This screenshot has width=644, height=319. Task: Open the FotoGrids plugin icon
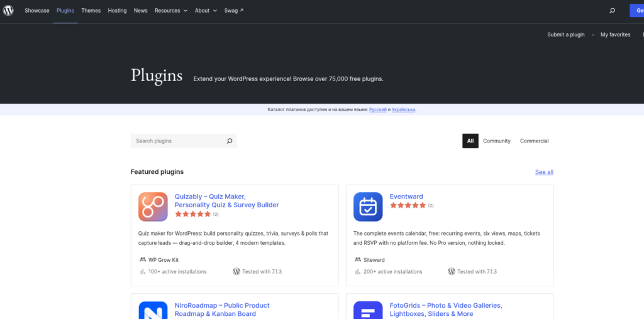click(x=368, y=310)
